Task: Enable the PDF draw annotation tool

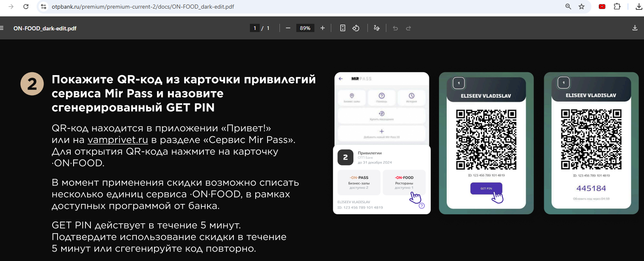Action: (x=376, y=28)
